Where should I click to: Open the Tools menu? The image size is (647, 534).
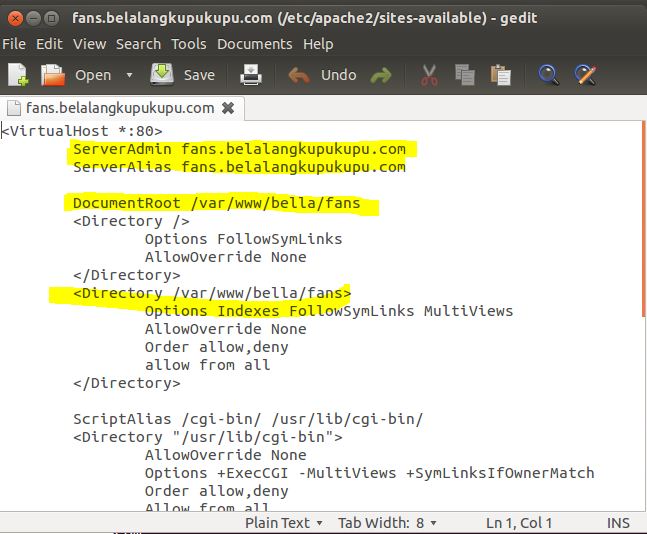[189, 44]
